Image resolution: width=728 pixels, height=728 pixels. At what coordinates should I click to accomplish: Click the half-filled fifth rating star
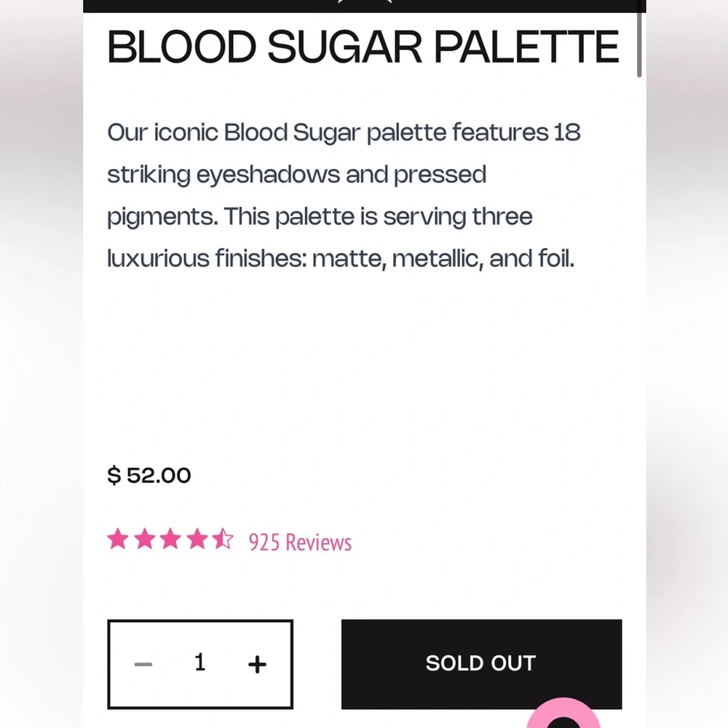[x=223, y=539]
